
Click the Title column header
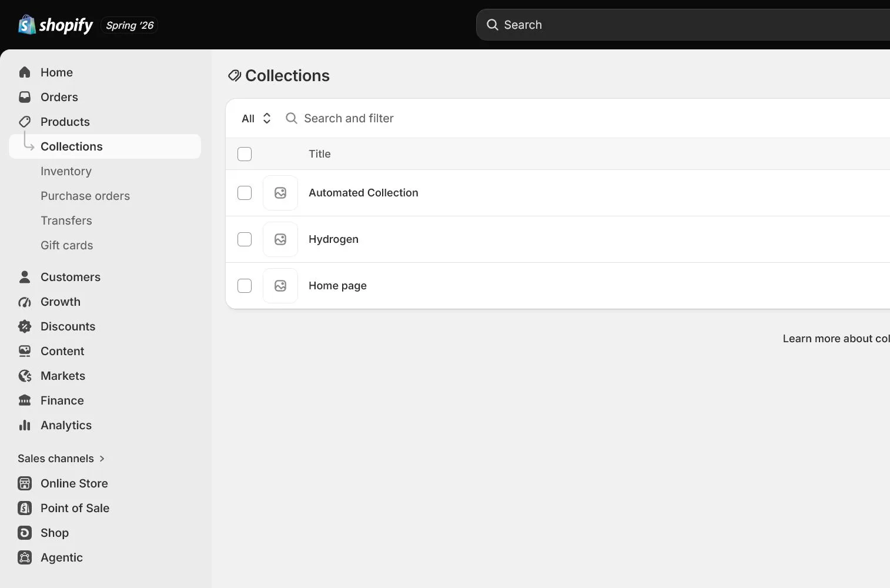pos(320,154)
